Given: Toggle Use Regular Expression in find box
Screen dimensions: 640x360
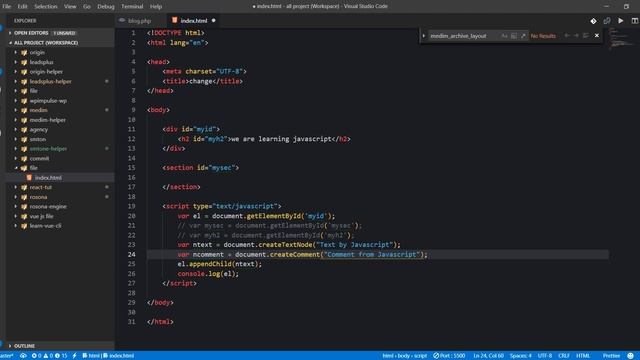Looking at the screenshot, I should pos(523,36).
